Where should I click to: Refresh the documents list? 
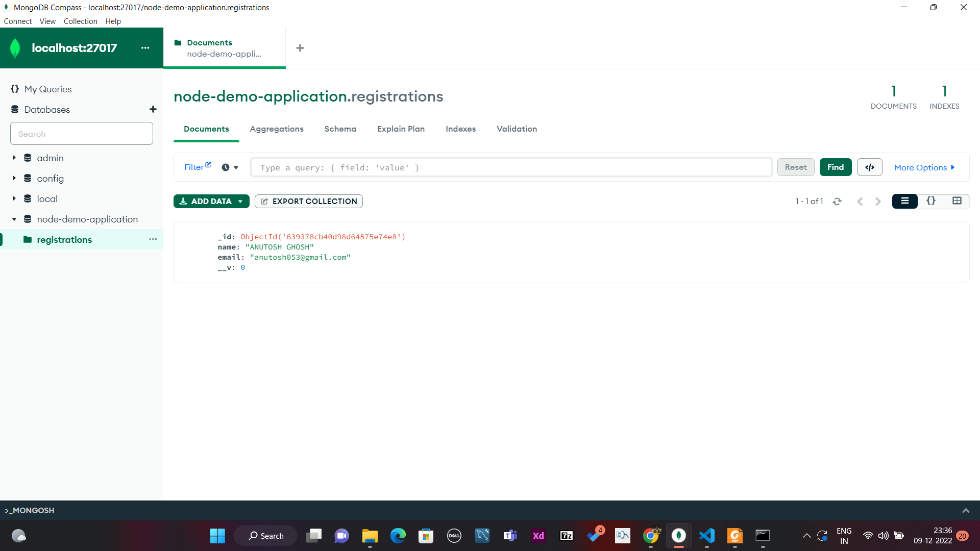838,201
